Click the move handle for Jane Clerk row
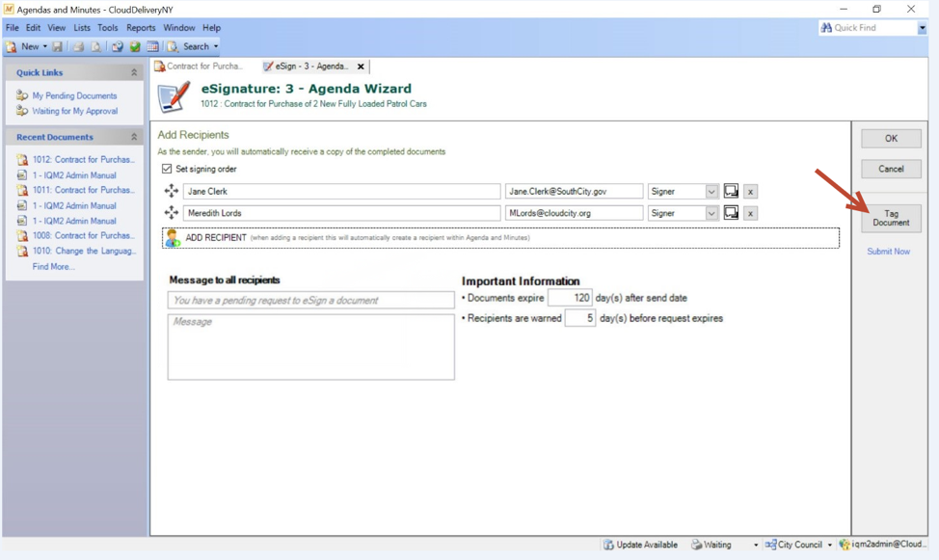This screenshot has width=939, height=560. pyautogui.click(x=172, y=191)
